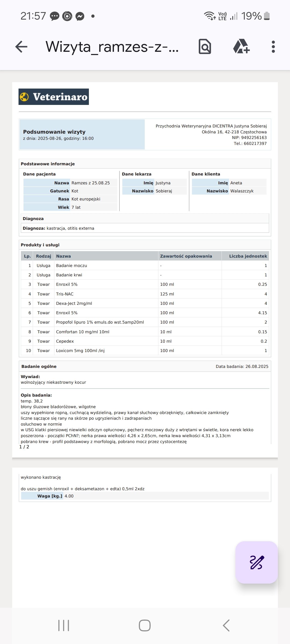Tap the Tris-NAC product row
Viewport: 290px width, 644px height.
click(145, 294)
